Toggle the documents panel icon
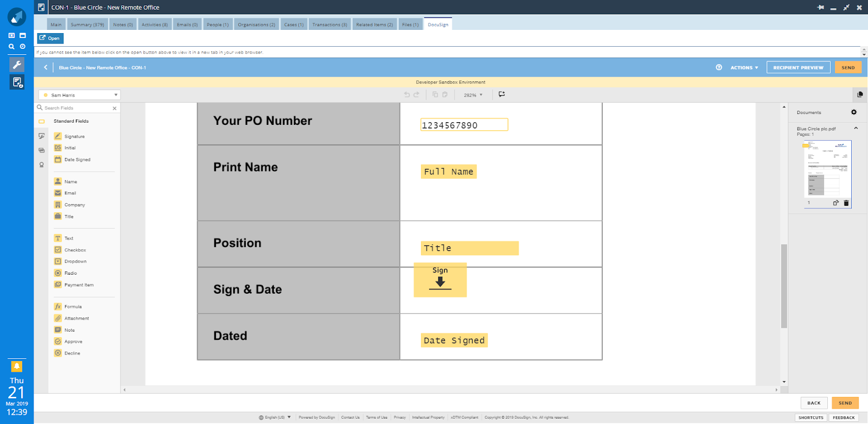This screenshot has width=868, height=424. click(x=860, y=94)
